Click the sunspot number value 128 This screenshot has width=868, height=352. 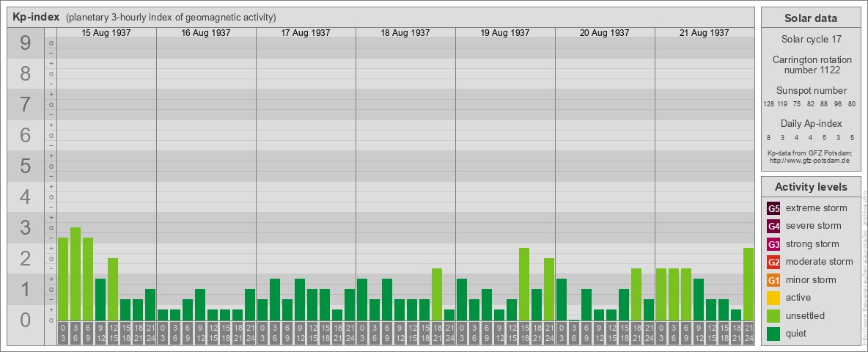tap(768, 104)
